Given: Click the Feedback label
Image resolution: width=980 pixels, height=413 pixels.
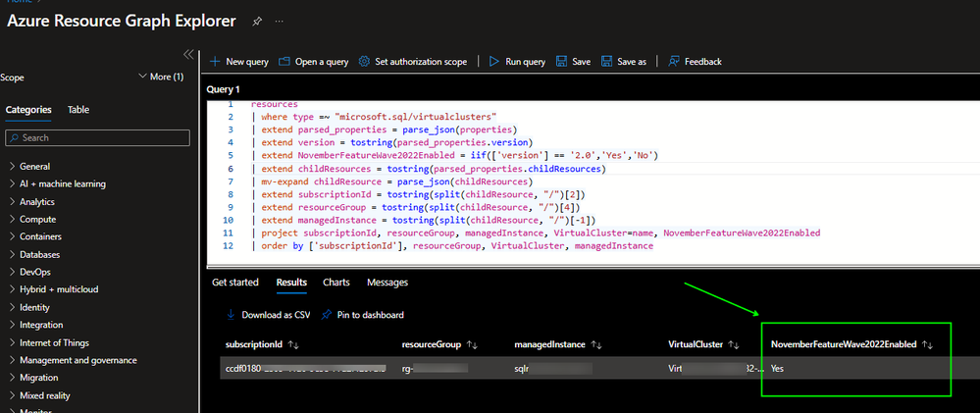Looking at the screenshot, I should (703, 62).
